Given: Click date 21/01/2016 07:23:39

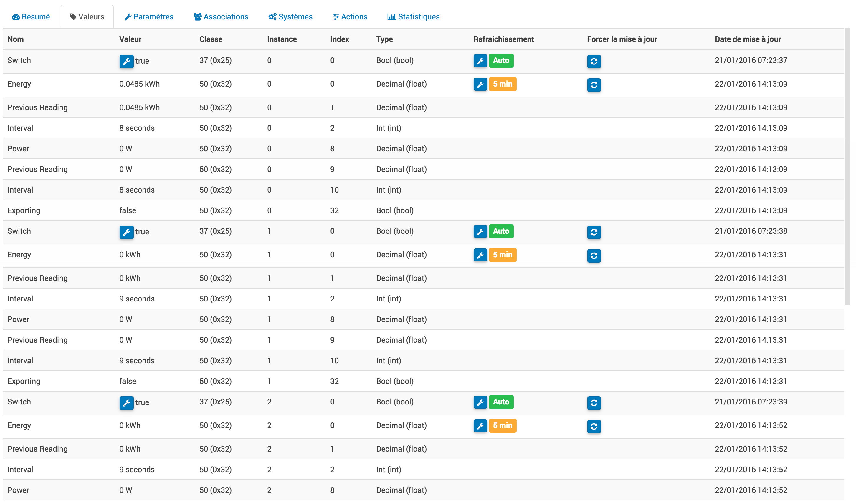Looking at the screenshot, I should pos(751,402).
